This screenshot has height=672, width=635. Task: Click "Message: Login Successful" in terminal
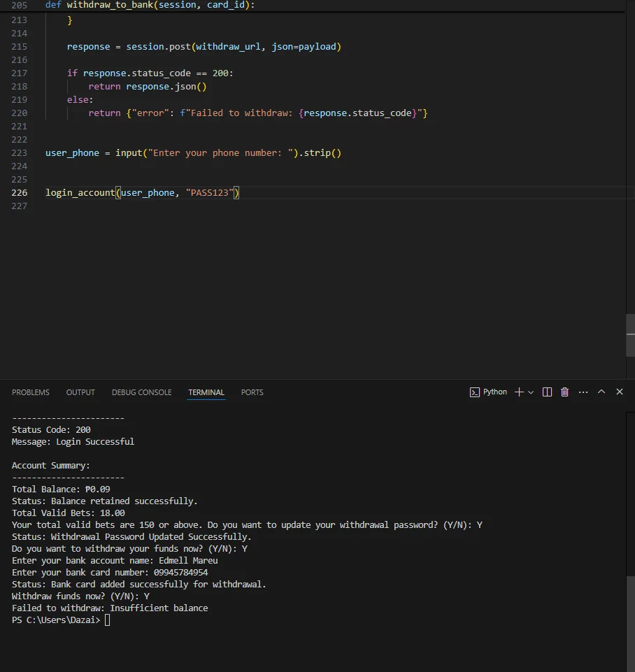click(x=73, y=442)
